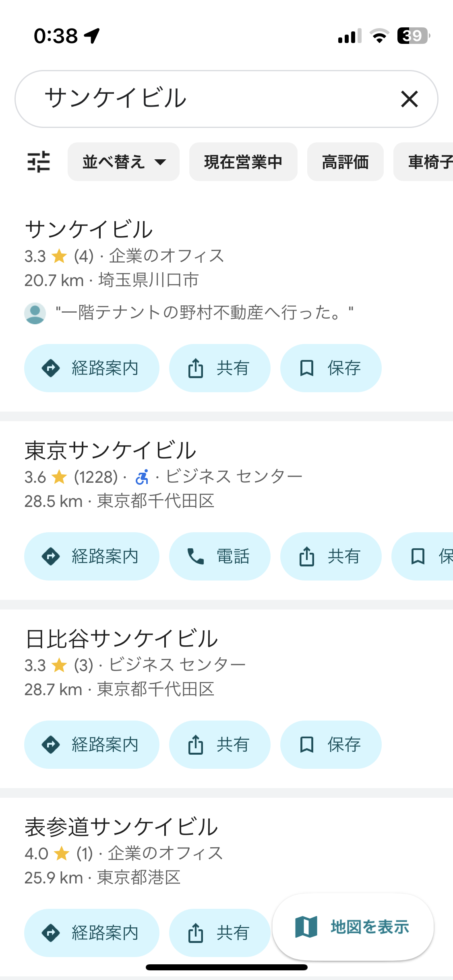Screen dimensions: 453x980
Task: Get directions to 表参道サンケイビル
Action: pyautogui.click(x=91, y=933)
